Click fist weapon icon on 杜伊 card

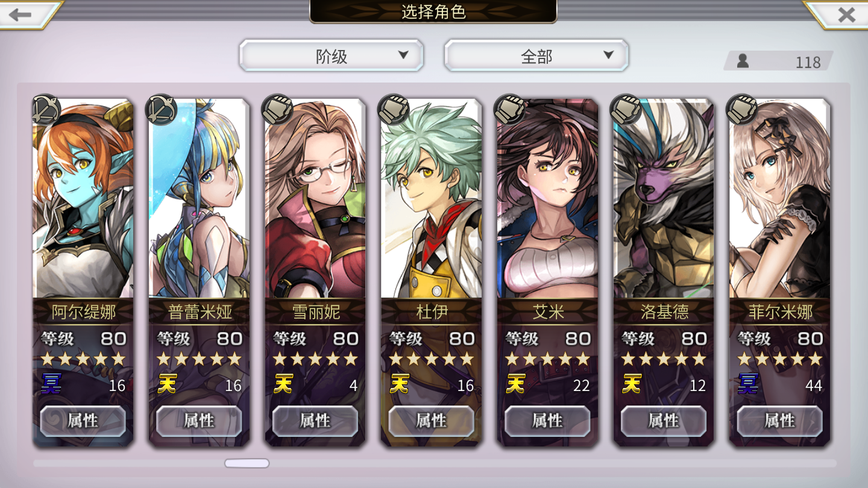[x=393, y=110]
